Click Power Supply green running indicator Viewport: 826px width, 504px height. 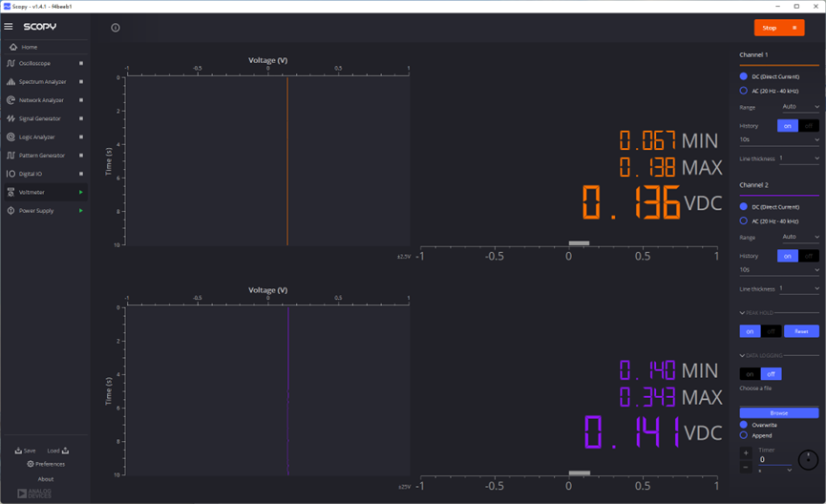81,211
